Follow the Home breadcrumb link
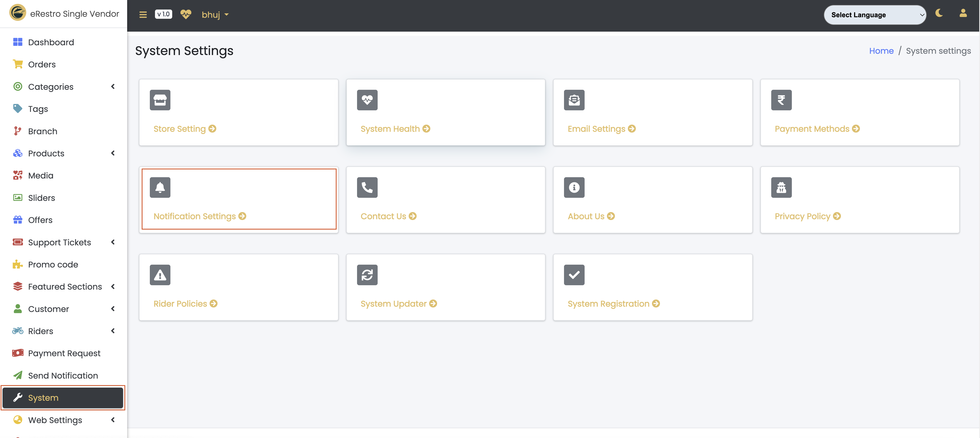 (881, 51)
